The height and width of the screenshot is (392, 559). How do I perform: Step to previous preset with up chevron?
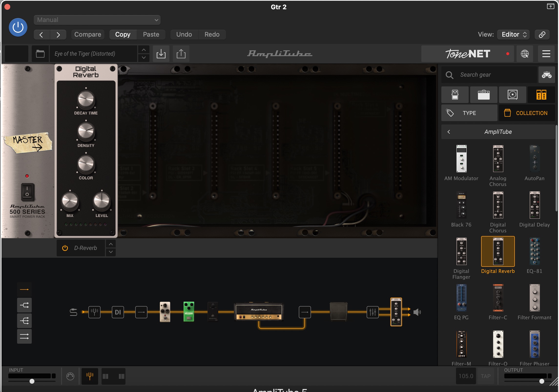click(x=144, y=50)
